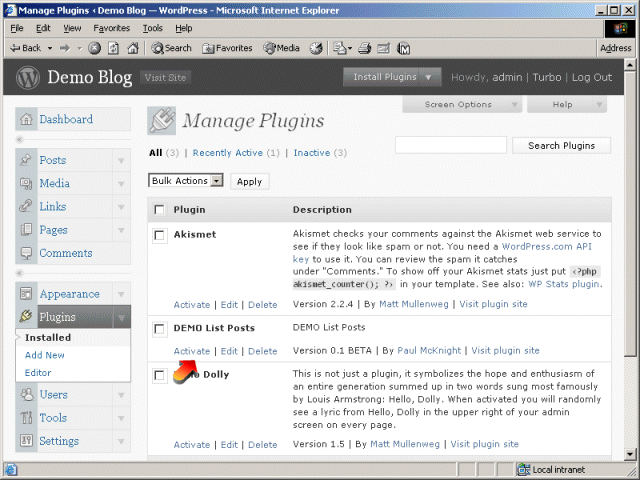Click the Users sidebar icon

click(27, 394)
